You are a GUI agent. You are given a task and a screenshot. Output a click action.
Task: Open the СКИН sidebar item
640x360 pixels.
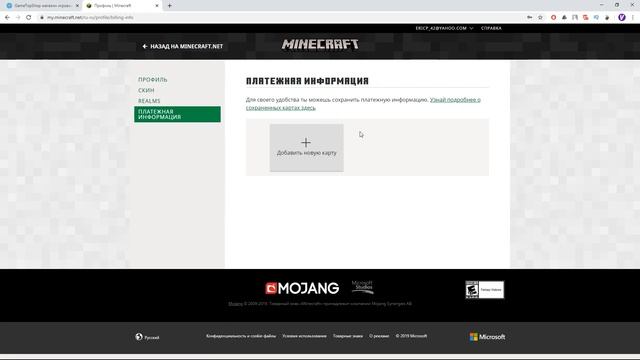tap(146, 90)
